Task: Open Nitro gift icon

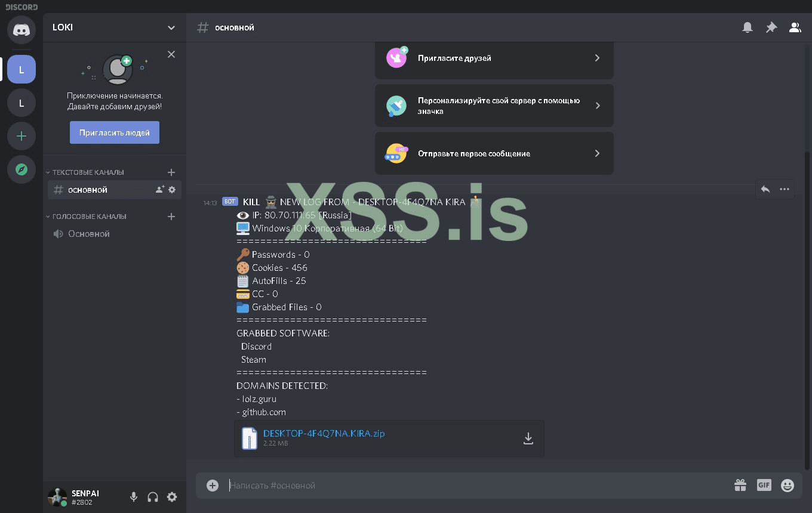Action: pyautogui.click(x=740, y=486)
